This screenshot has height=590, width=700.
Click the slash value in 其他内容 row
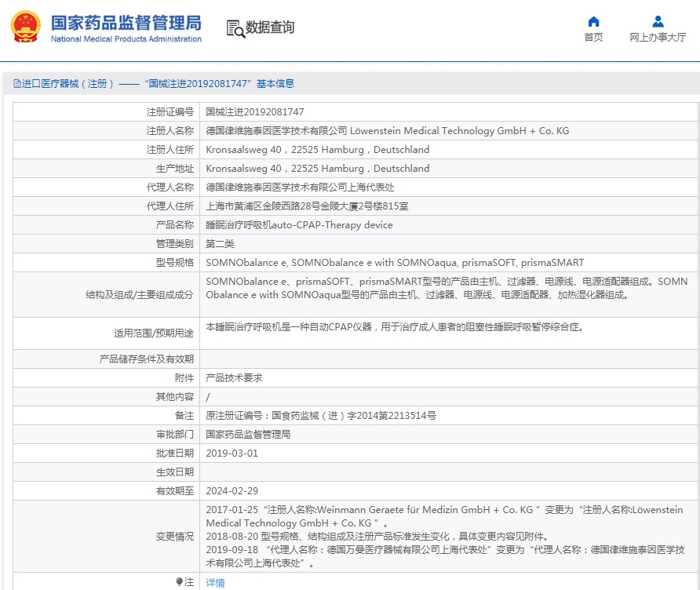click(x=208, y=397)
